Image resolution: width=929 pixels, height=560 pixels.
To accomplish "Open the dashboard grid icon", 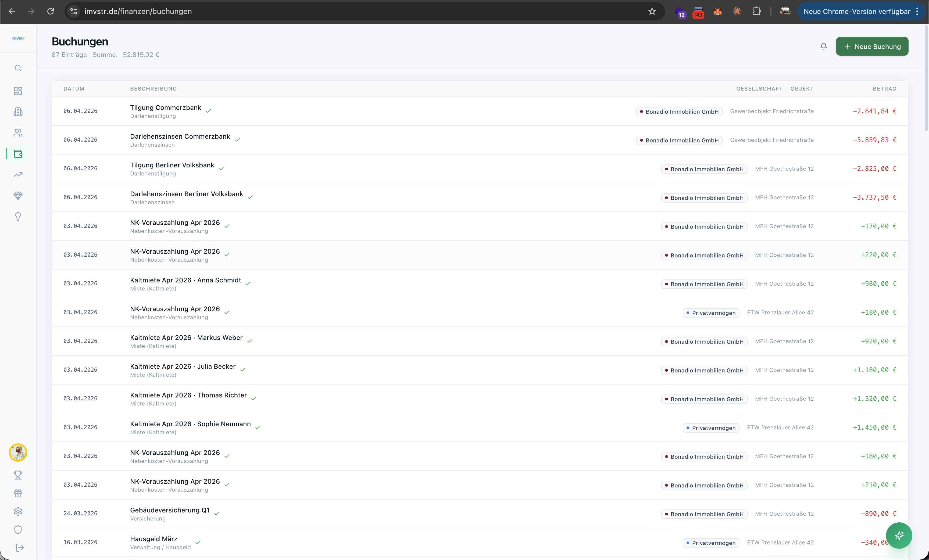I will pyautogui.click(x=18, y=91).
